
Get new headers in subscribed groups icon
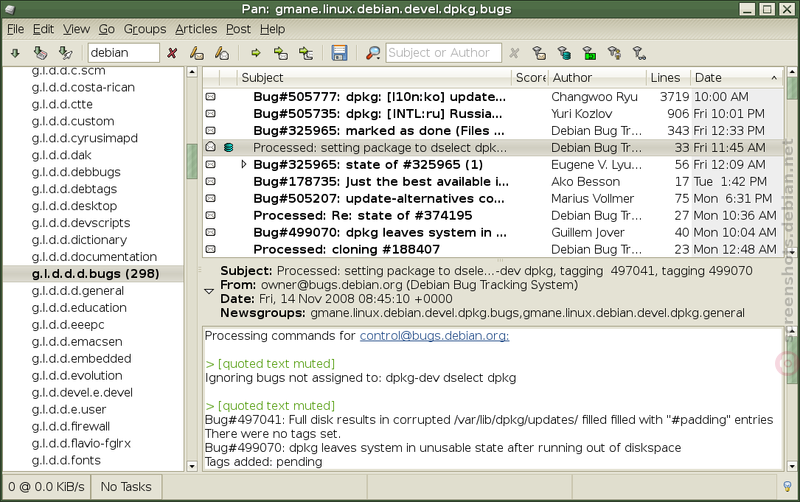[x=40, y=53]
